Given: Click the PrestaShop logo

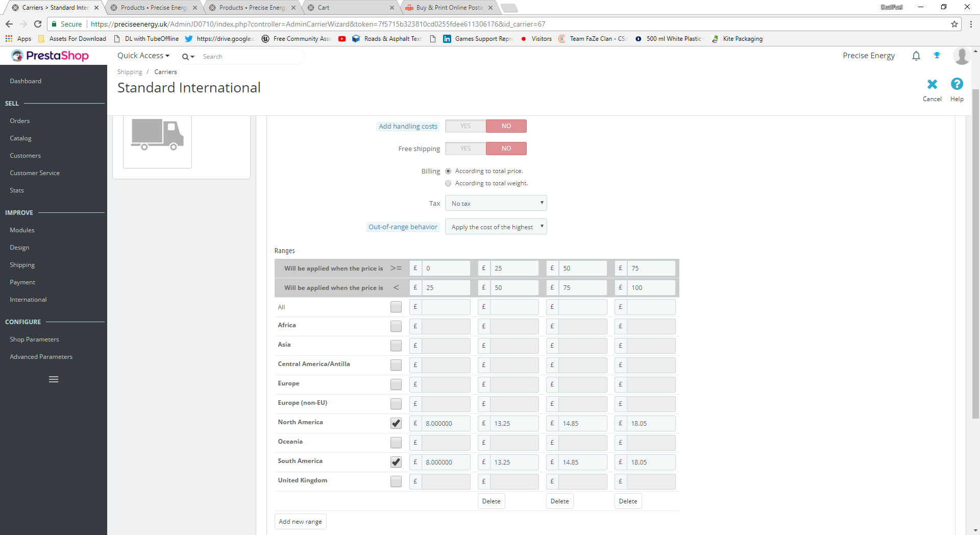Looking at the screenshot, I should click(x=50, y=56).
